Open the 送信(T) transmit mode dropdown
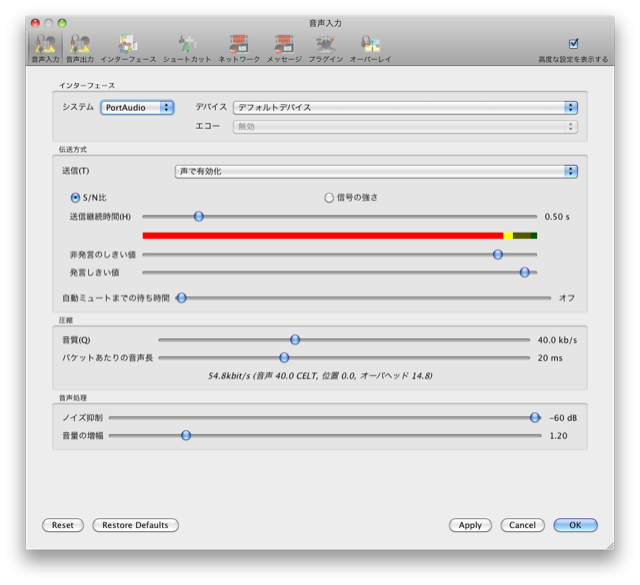This screenshot has height=585, width=640. click(376, 171)
